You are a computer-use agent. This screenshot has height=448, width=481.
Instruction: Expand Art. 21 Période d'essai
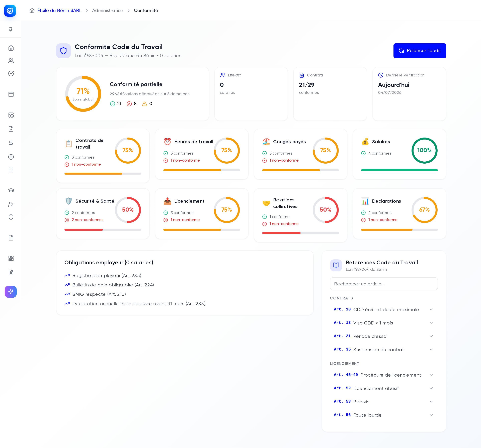384,336
